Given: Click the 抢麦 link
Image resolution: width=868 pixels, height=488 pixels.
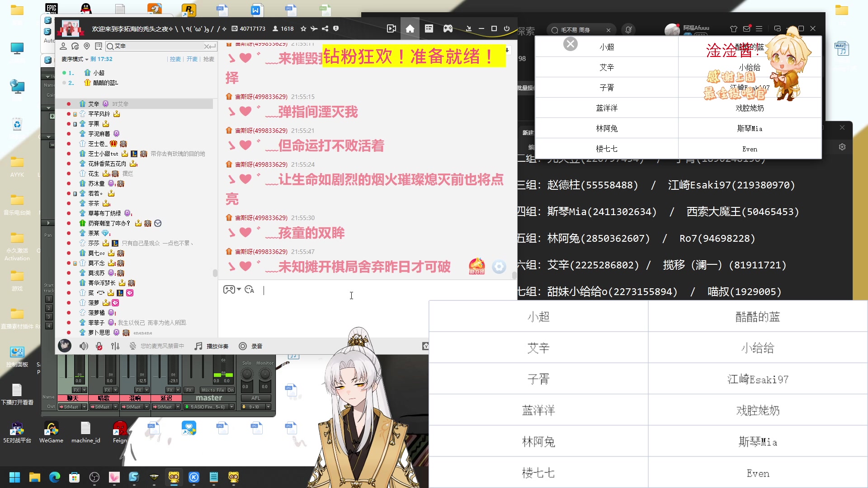Looking at the screenshot, I should (x=209, y=59).
